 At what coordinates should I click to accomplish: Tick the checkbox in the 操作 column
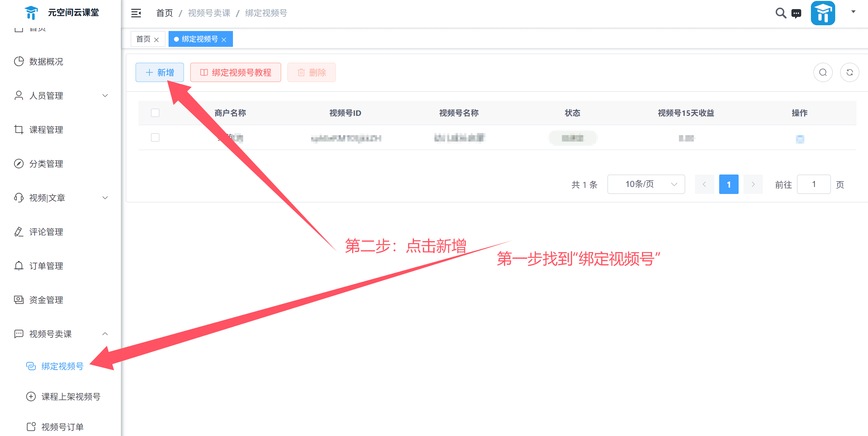click(800, 139)
